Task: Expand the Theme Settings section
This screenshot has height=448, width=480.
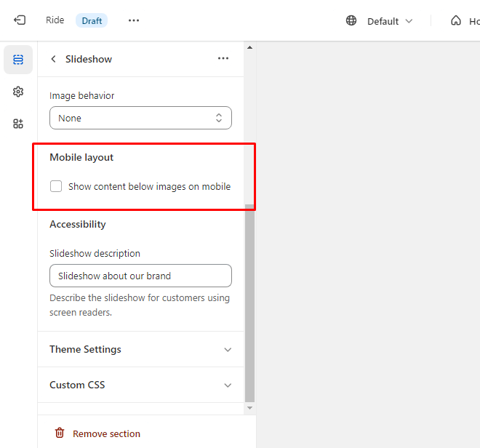Action: tap(140, 349)
